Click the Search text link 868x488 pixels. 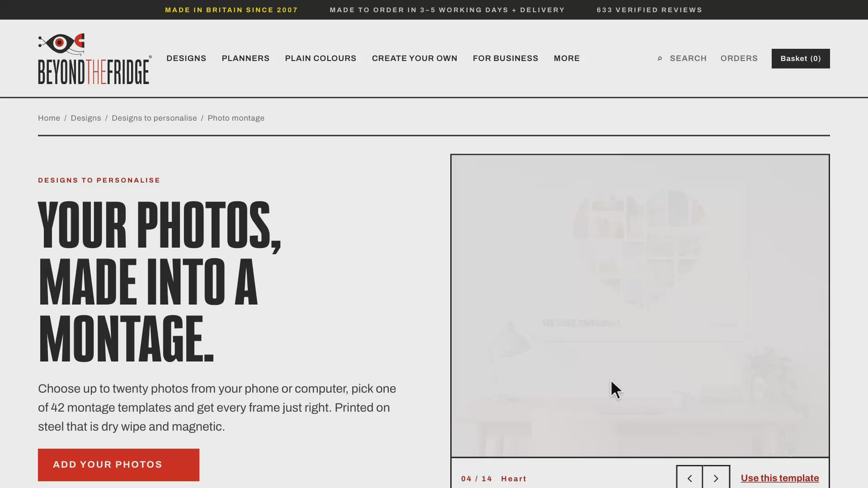click(x=688, y=59)
